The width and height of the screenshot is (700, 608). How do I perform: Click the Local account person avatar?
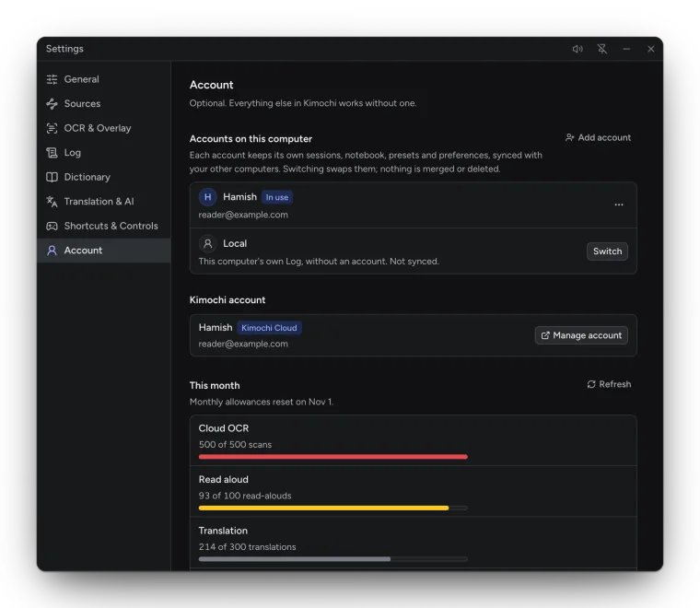point(207,244)
